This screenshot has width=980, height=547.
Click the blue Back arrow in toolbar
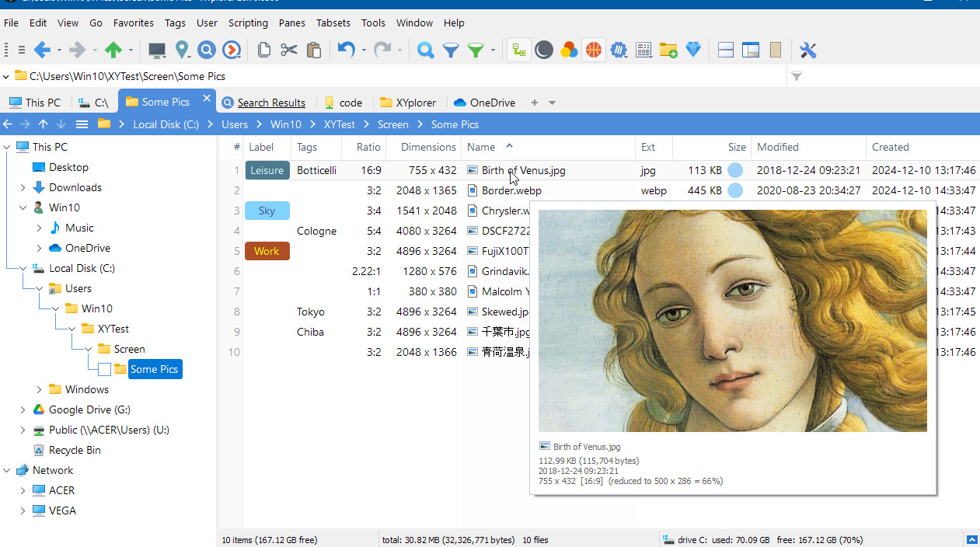click(42, 50)
